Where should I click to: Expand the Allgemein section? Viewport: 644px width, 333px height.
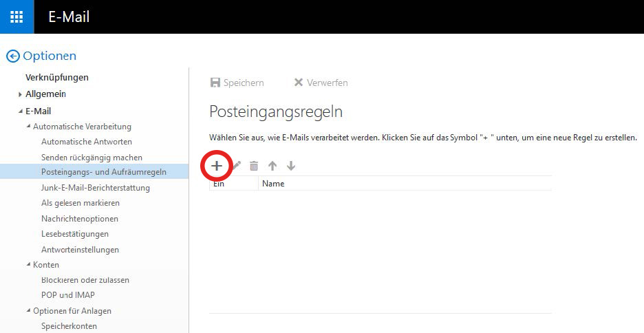click(20, 94)
